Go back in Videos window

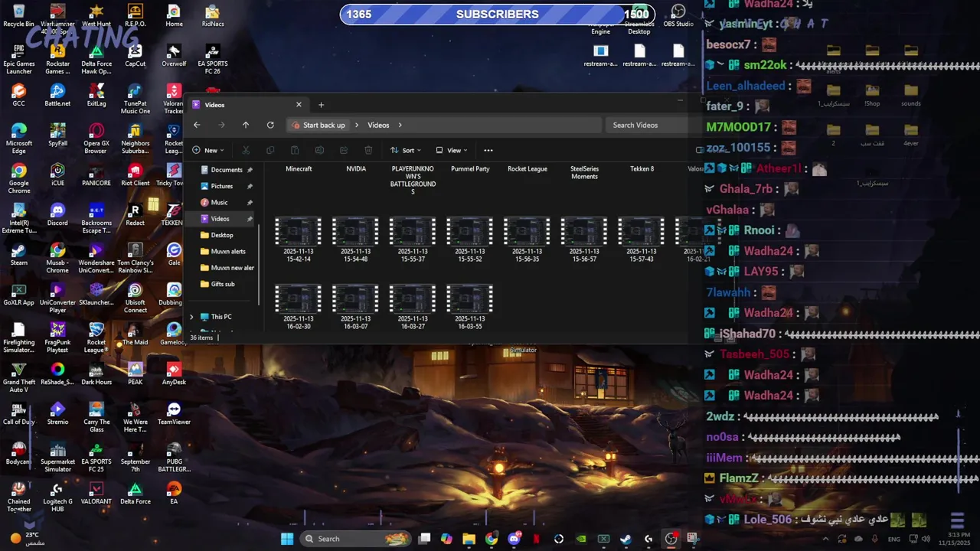coord(197,125)
